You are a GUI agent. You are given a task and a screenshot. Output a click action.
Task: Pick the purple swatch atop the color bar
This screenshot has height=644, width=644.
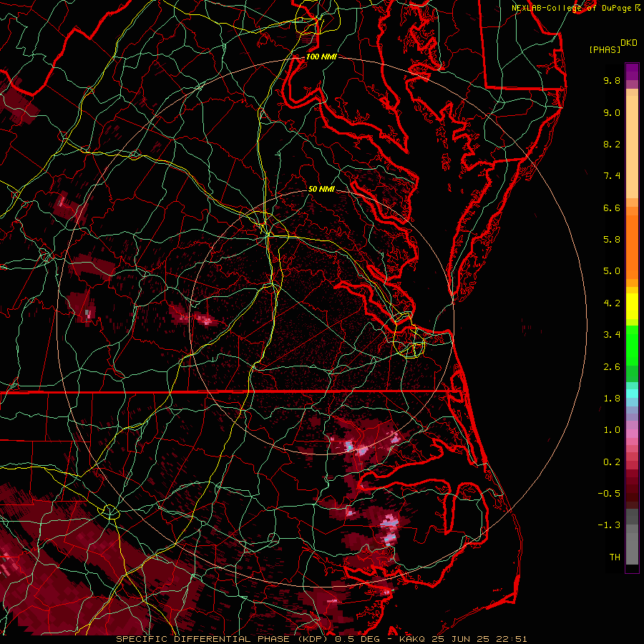pos(632,72)
